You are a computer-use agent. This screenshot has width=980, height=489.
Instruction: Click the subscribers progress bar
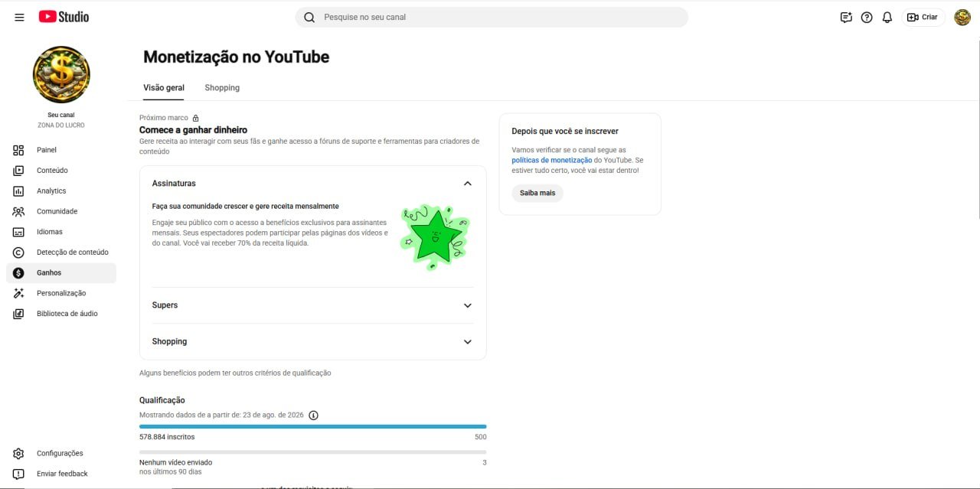(312, 426)
